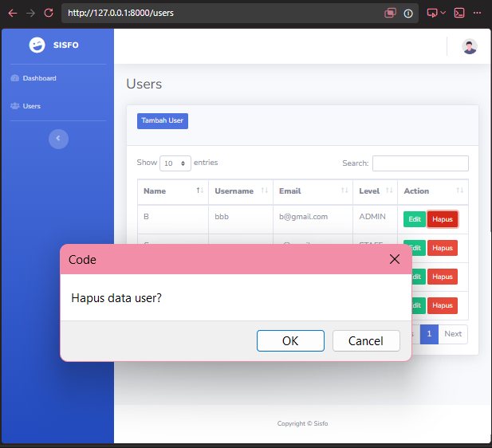Cancel the Hapus data user dialog
The width and height of the screenshot is (492, 448).
(366, 340)
